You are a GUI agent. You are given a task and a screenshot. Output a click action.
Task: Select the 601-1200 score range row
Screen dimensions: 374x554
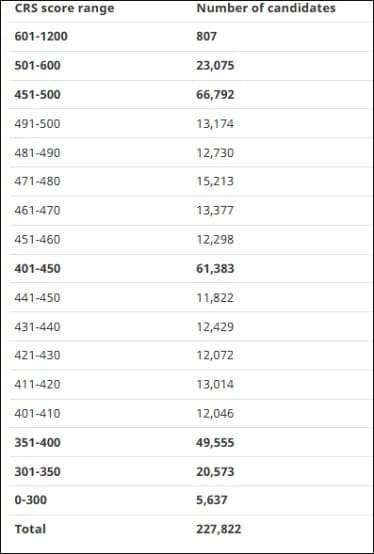pos(190,36)
